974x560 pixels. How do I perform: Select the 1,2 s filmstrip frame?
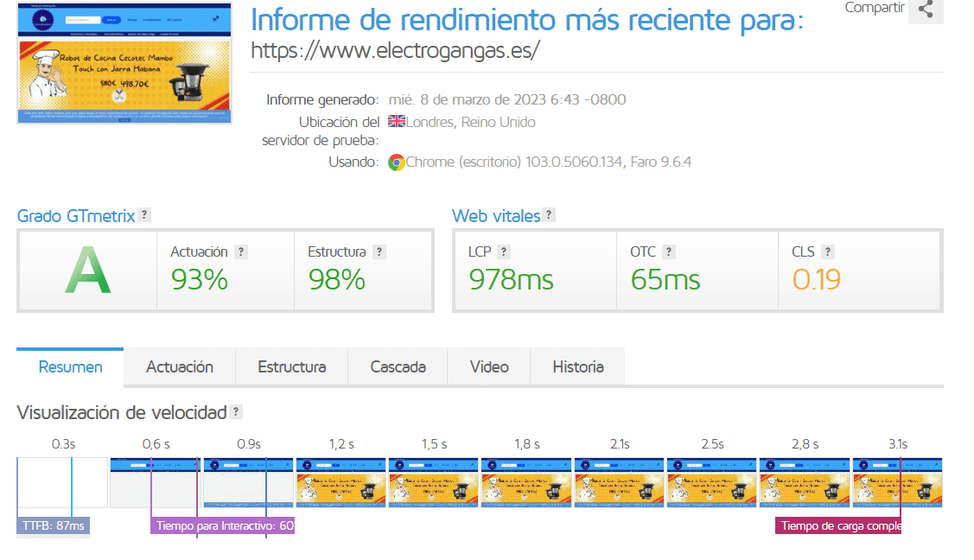tap(341, 482)
